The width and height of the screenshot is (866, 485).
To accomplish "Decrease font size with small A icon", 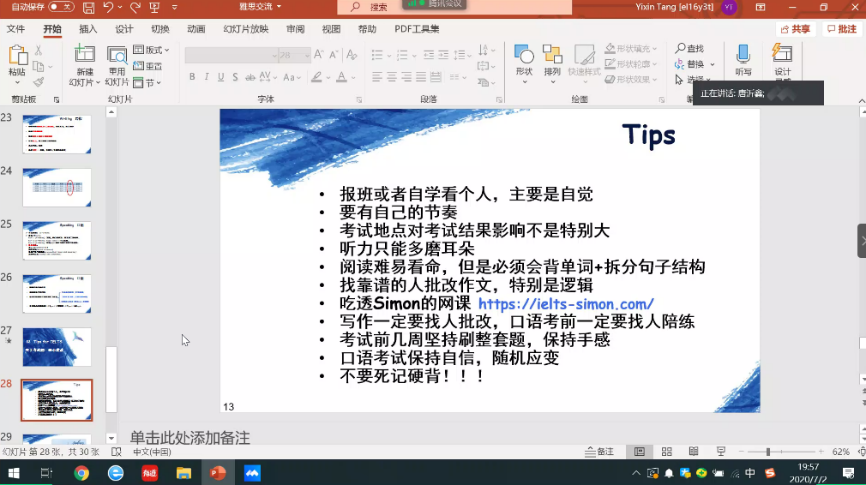I will 334,55.
